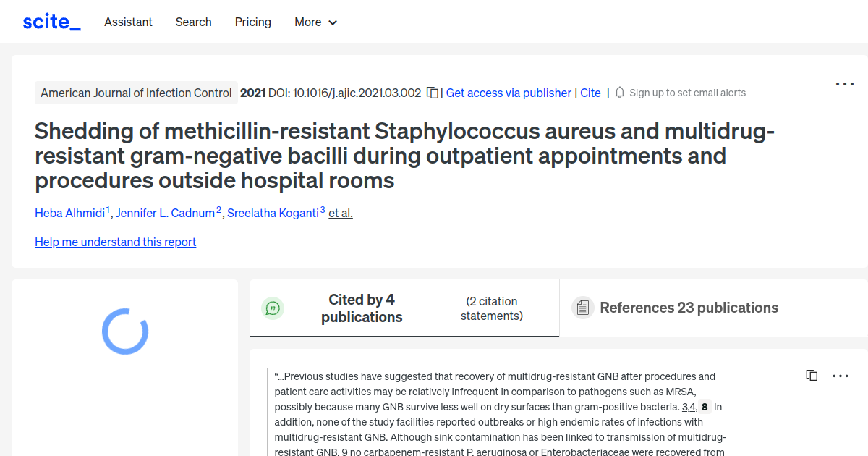Expand the More navigation menu
Viewport: 868px width, 456px height.
[309, 22]
